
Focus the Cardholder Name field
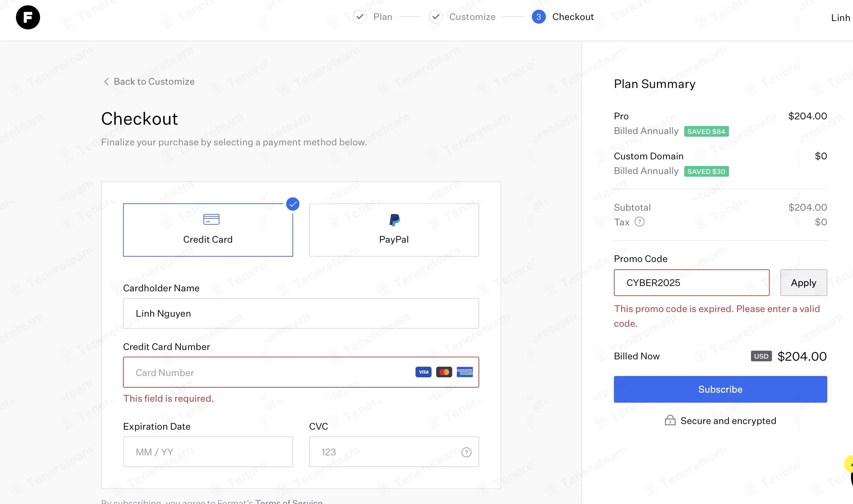click(x=301, y=313)
